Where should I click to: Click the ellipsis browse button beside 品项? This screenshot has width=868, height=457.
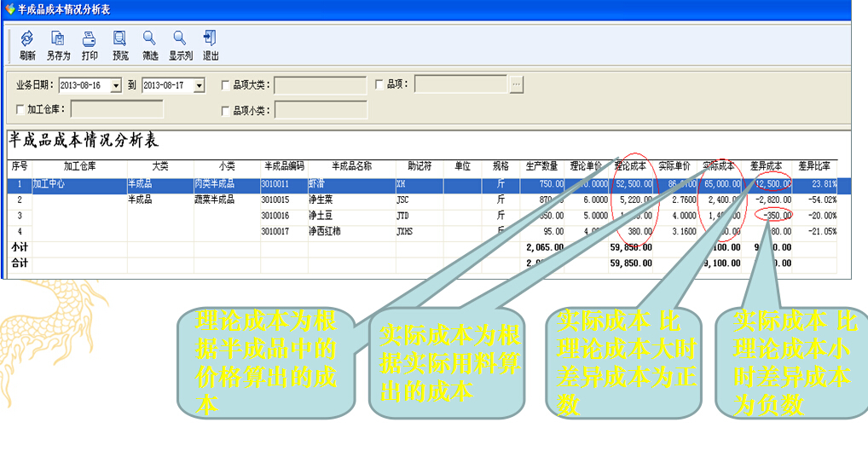tap(516, 84)
